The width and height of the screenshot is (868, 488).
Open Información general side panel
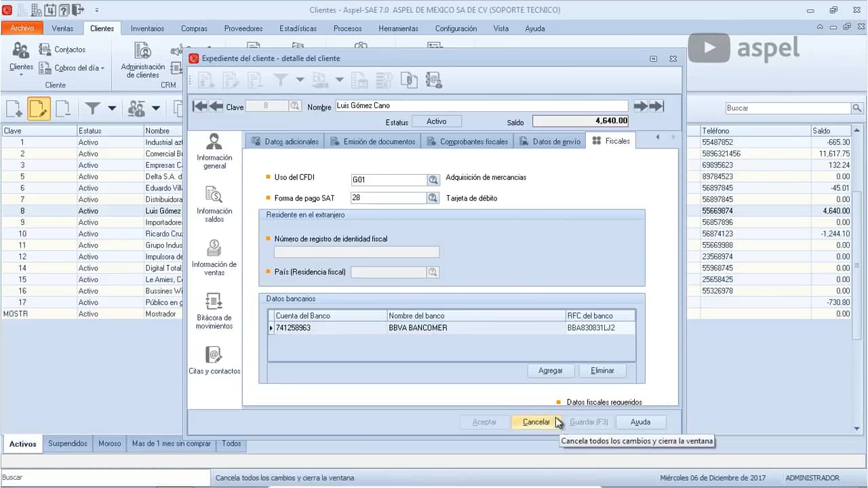point(214,150)
